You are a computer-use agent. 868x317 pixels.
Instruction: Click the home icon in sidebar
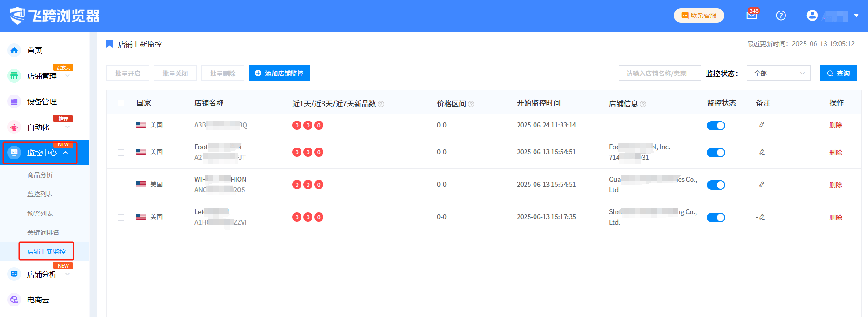(x=14, y=50)
